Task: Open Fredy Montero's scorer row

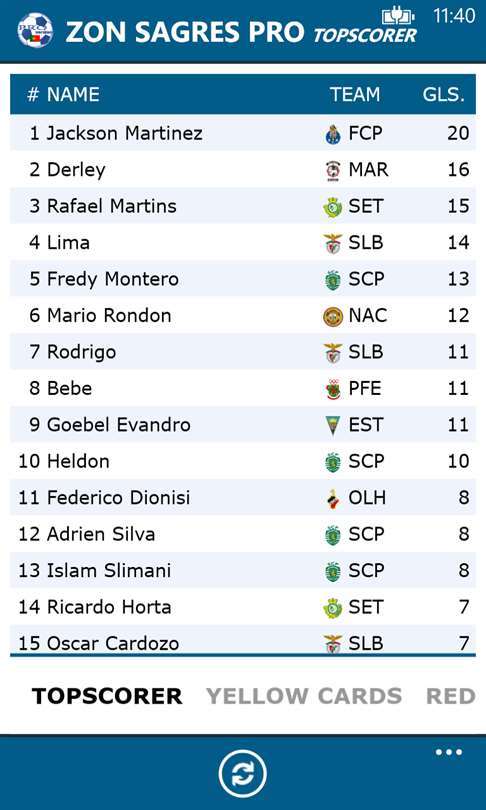Action: 243,279
